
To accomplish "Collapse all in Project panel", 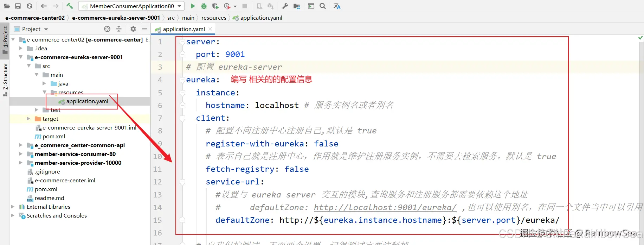I will [119, 29].
